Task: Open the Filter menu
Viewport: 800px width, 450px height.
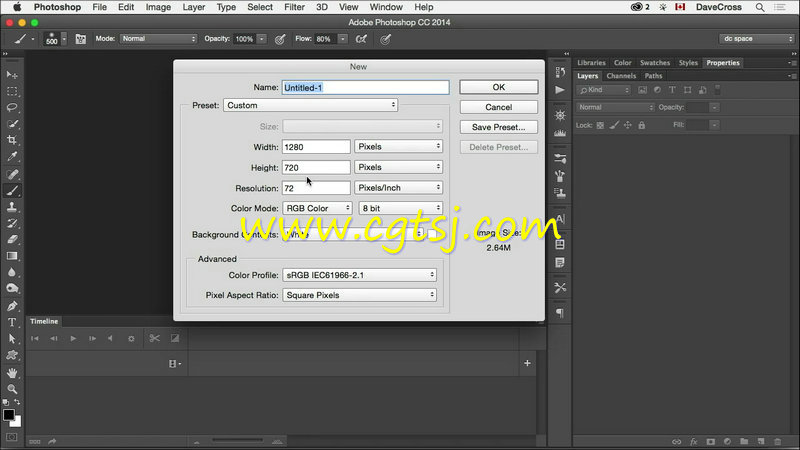Action: (x=294, y=7)
